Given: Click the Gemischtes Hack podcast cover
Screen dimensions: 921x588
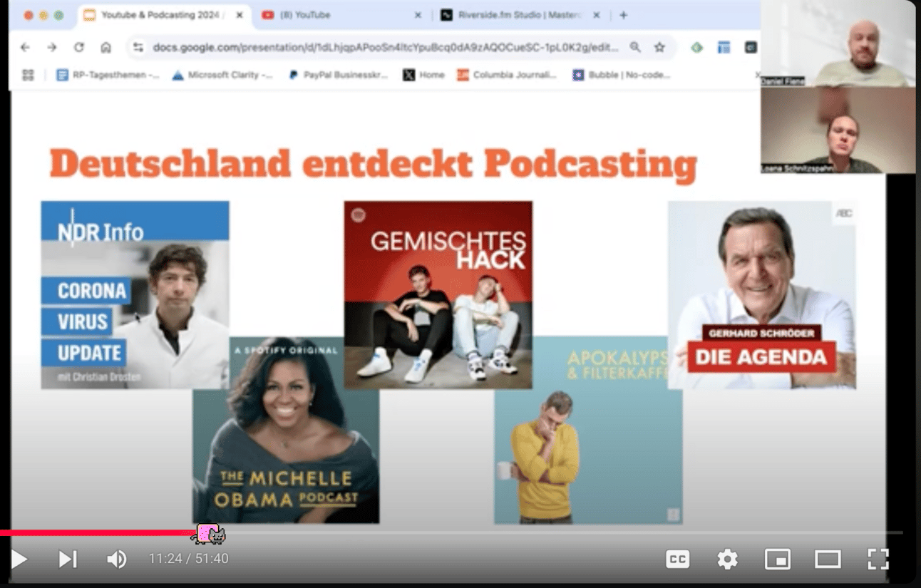Looking at the screenshot, I should click(x=438, y=295).
